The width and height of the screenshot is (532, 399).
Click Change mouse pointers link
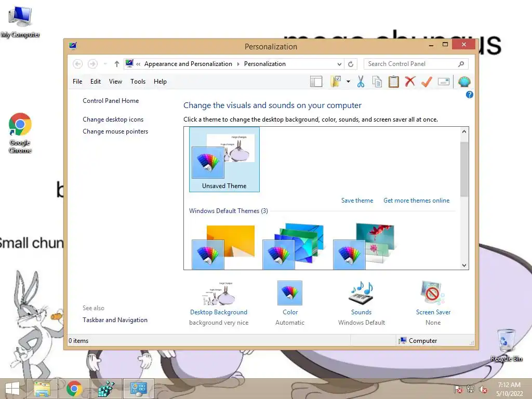115,131
